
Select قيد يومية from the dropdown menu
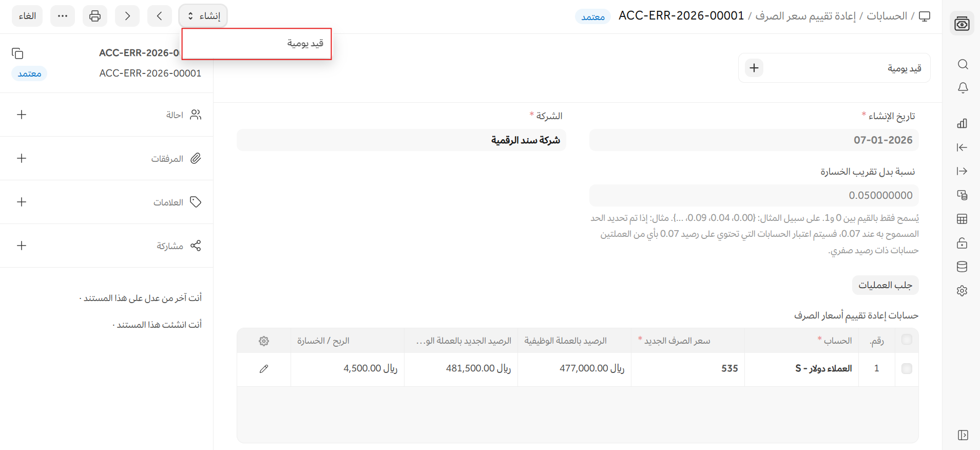click(305, 44)
